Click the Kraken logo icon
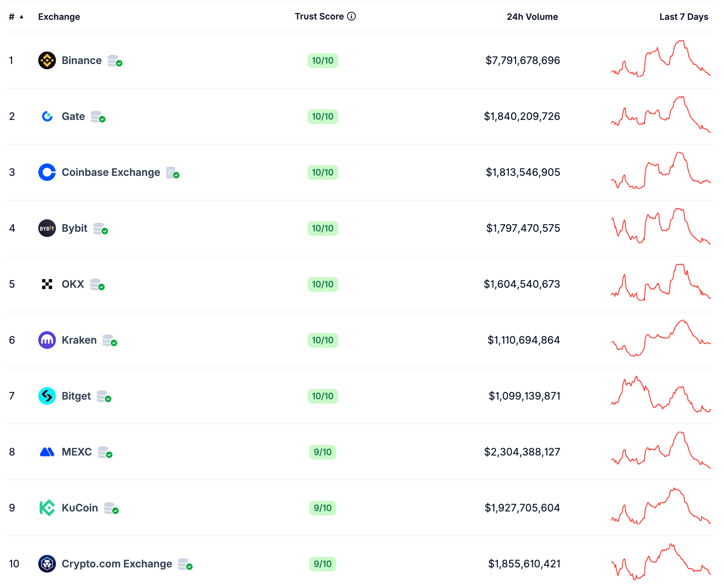 tap(47, 340)
